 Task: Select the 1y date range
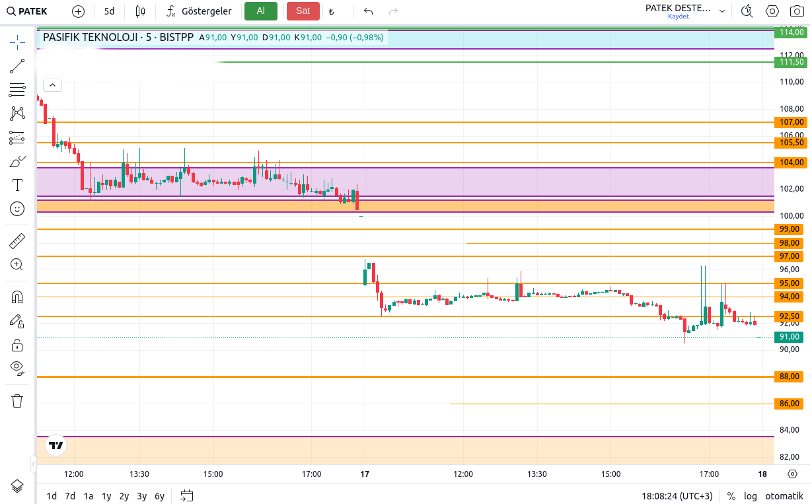(106, 496)
